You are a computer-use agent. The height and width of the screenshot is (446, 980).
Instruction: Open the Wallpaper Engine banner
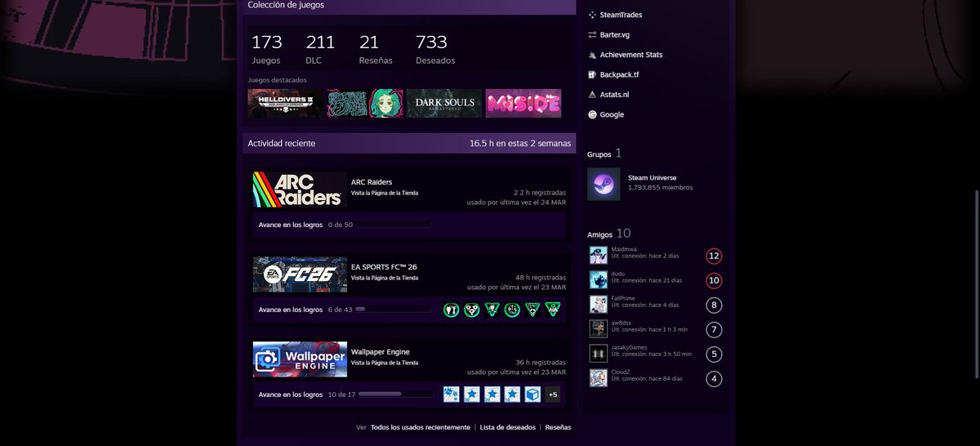coord(300,359)
